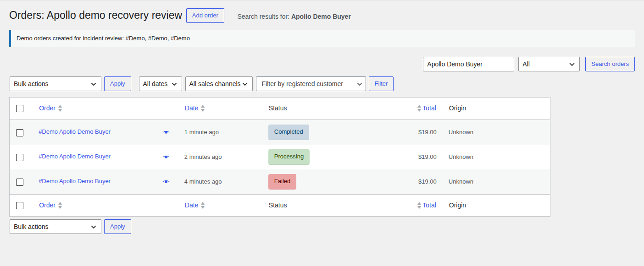The image size is (644, 266).
Task: Select the Failed order checkbox
Action: pos(20,182)
